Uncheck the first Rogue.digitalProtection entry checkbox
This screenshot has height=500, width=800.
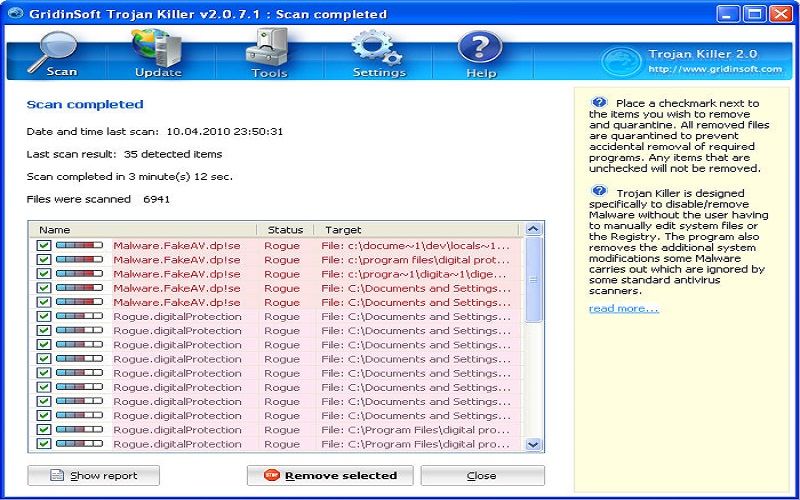(44, 316)
